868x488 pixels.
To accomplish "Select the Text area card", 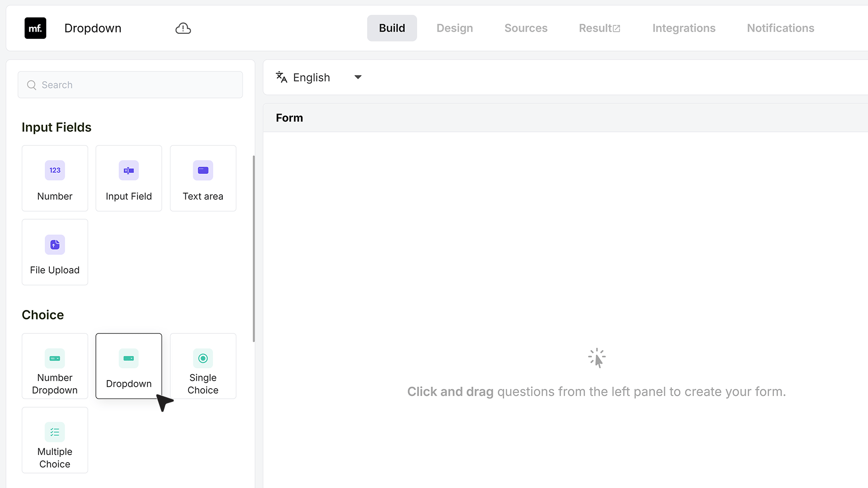I will tap(203, 178).
